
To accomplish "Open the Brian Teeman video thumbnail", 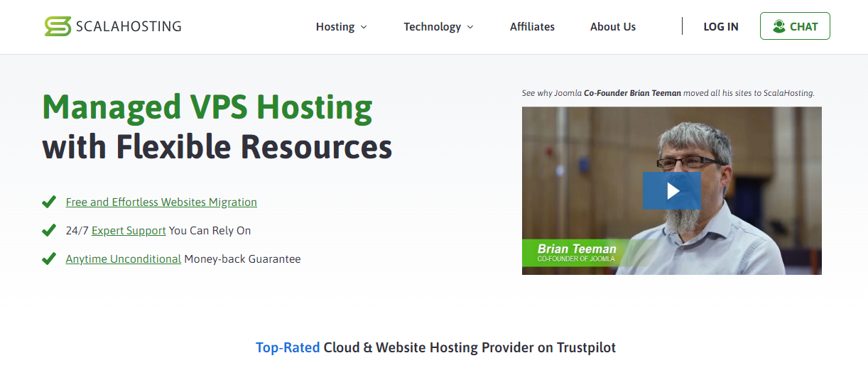I will (672, 190).
